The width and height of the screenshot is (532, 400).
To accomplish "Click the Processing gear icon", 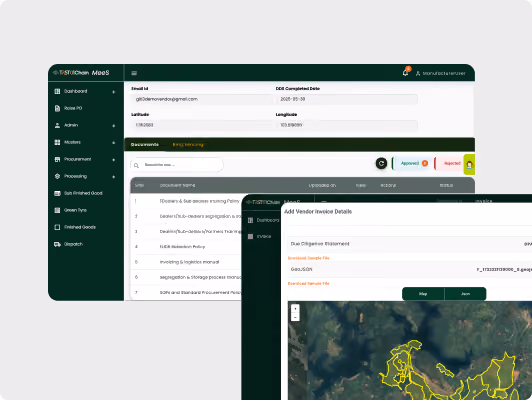I will [57, 176].
